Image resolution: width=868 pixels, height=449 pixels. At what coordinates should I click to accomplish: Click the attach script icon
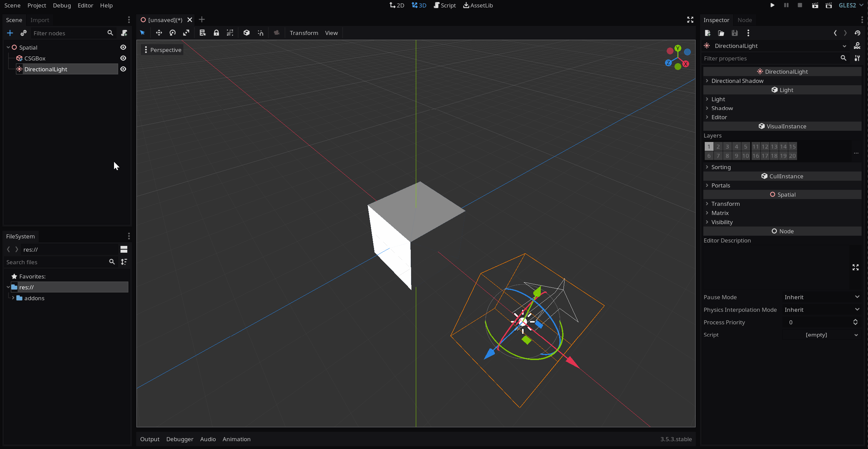click(124, 33)
